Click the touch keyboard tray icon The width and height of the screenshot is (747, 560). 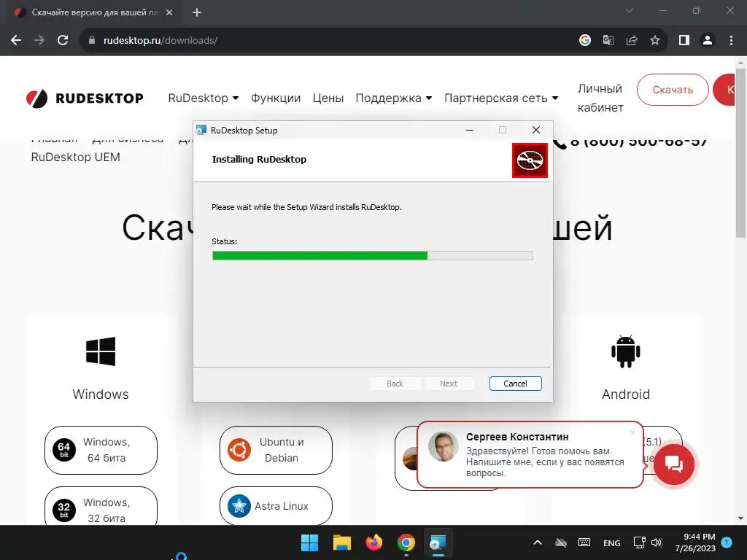pos(584,542)
